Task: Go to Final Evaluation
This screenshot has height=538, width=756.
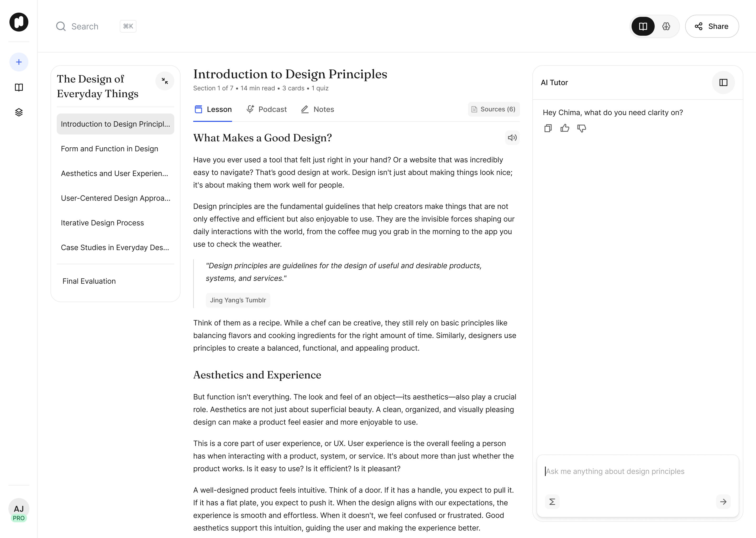Action: (x=115, y=281)
